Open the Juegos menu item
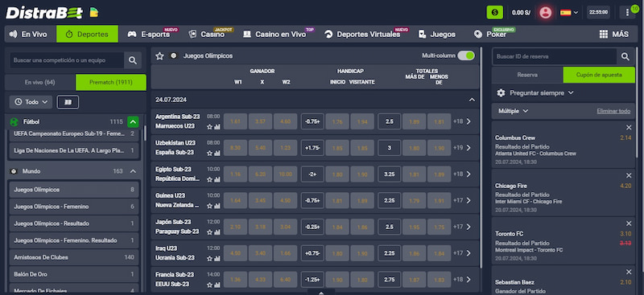The image size is (644, 295). 436,34
